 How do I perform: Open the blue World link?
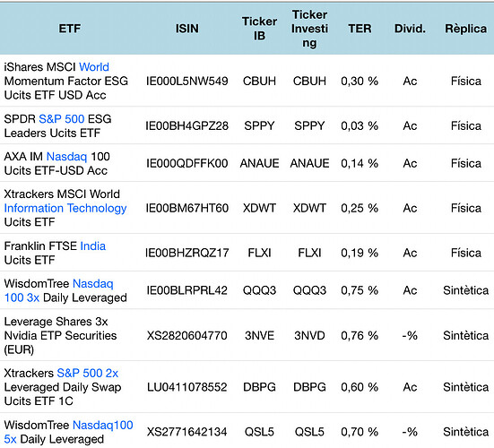click(94, 67)
